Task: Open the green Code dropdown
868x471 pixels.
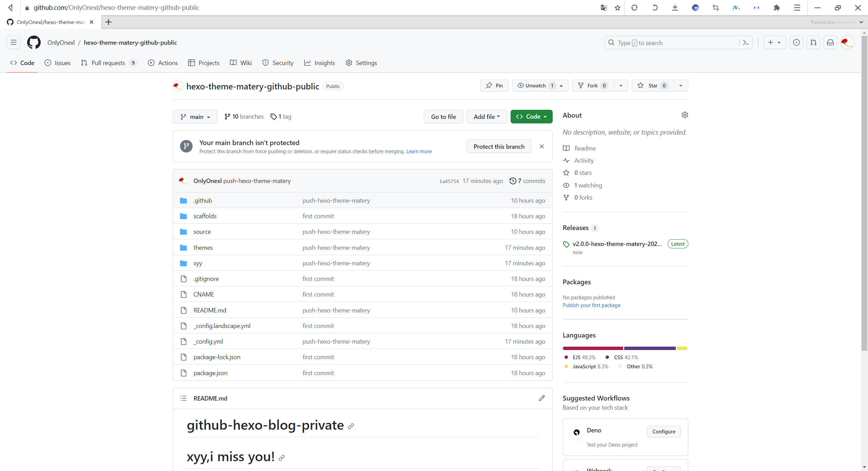Action: pos(531,117)
